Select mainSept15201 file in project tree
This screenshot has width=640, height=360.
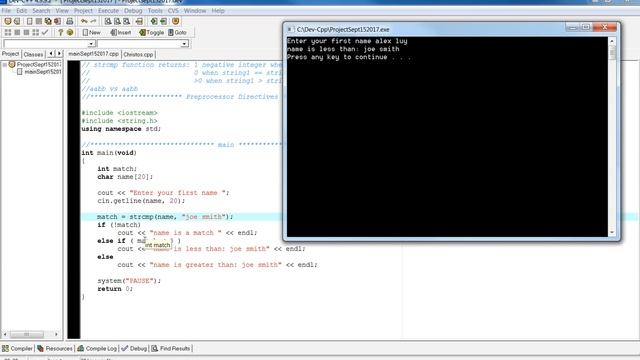(42, 72)
